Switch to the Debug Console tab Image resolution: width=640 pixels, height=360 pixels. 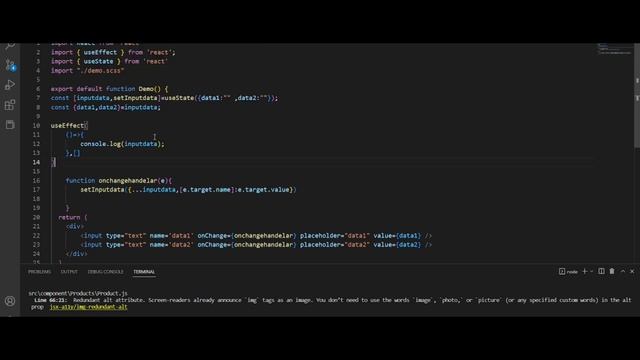click(x=105, y=272)
